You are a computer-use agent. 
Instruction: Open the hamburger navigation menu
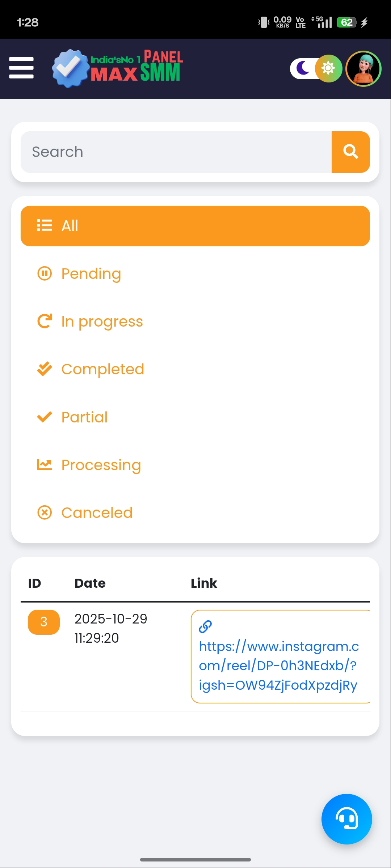[21, 68]
